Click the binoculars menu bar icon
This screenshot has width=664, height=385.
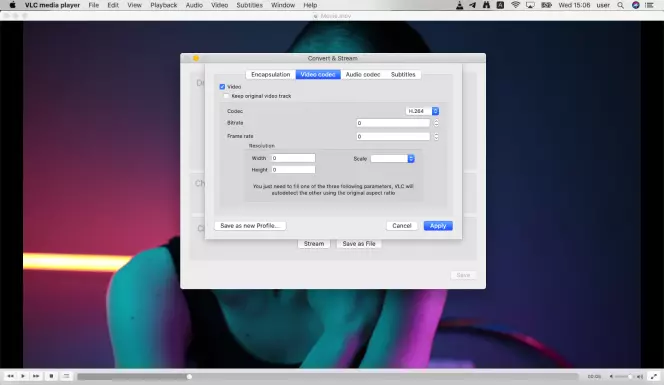tap(486, 5)
